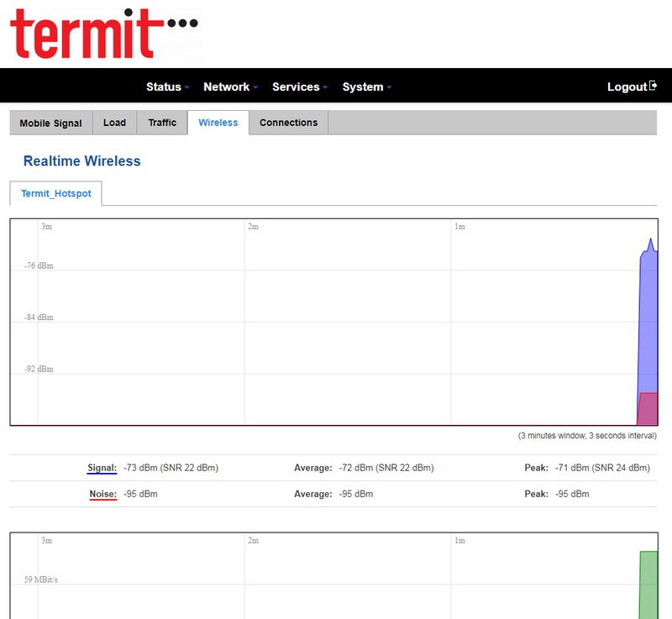This screenshot has height=619, width=672.
Task: Select the Termit_Hotspot interface tab
Action: point(55,193)
